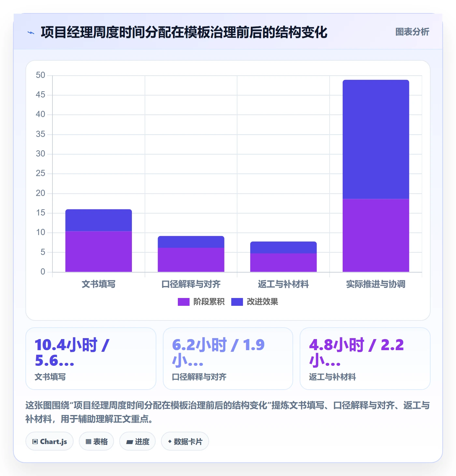Click the blue 改进效果 legend swatch
Screen dimensions: 456x476
tap(237, 302)
